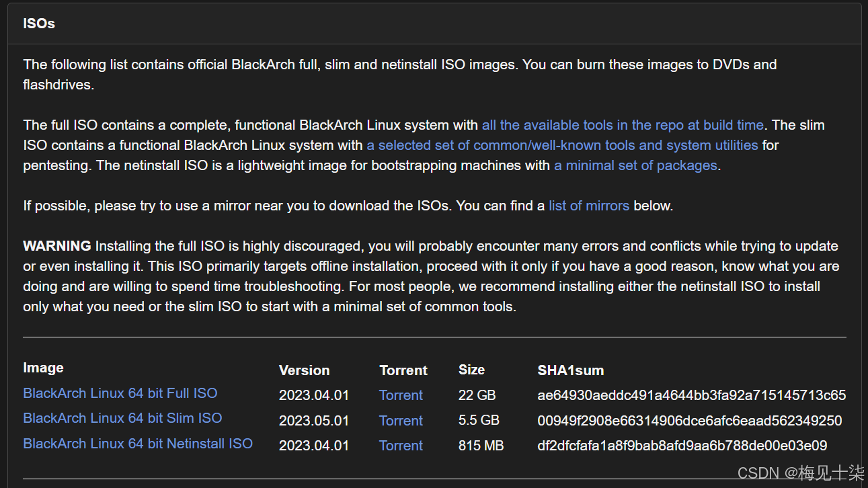Open the 'all the available tools in the repo' link
This screenshot has height=488, width=868.
click(623, 125)
